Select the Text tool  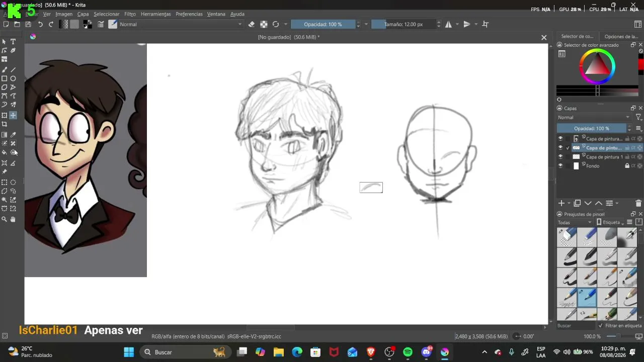point(13,42)
